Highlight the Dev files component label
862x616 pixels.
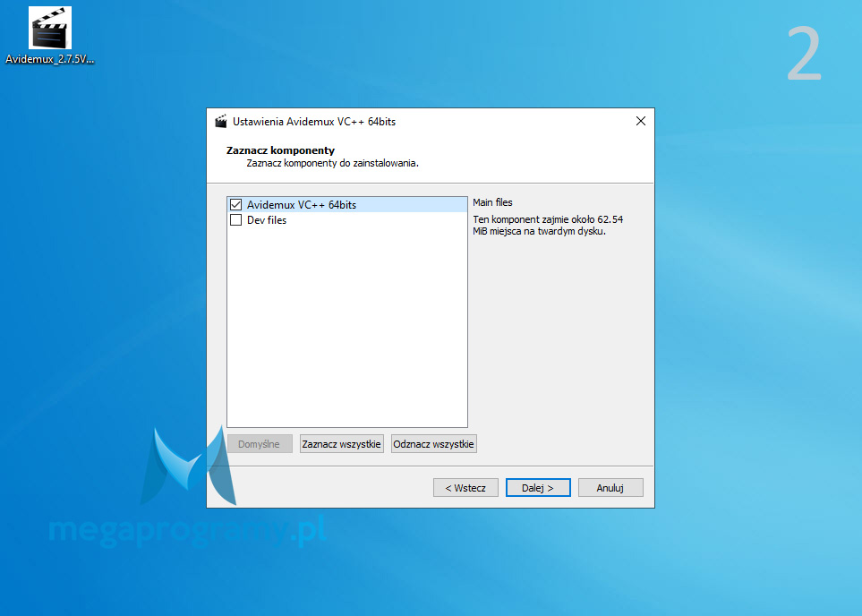point(267,220)
